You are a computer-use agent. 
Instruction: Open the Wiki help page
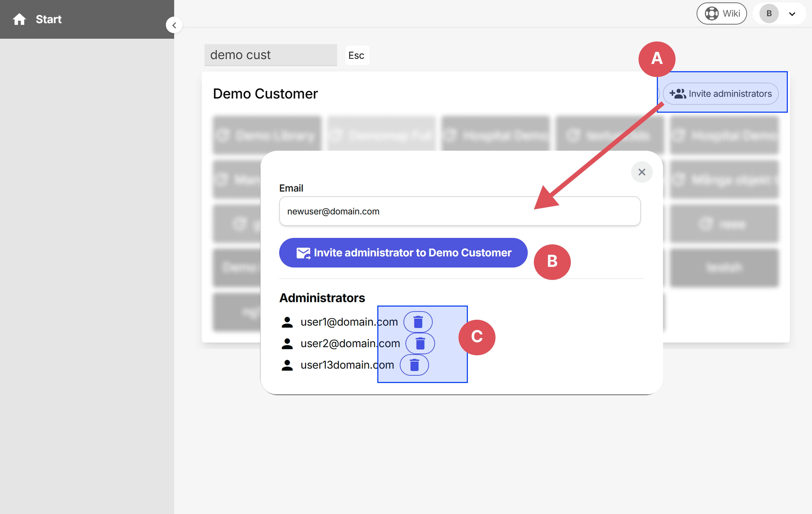[722, 13]
